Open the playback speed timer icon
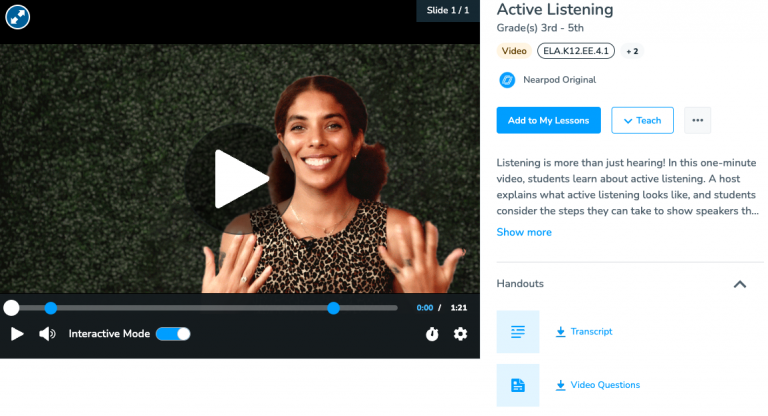 coord(432,334)
